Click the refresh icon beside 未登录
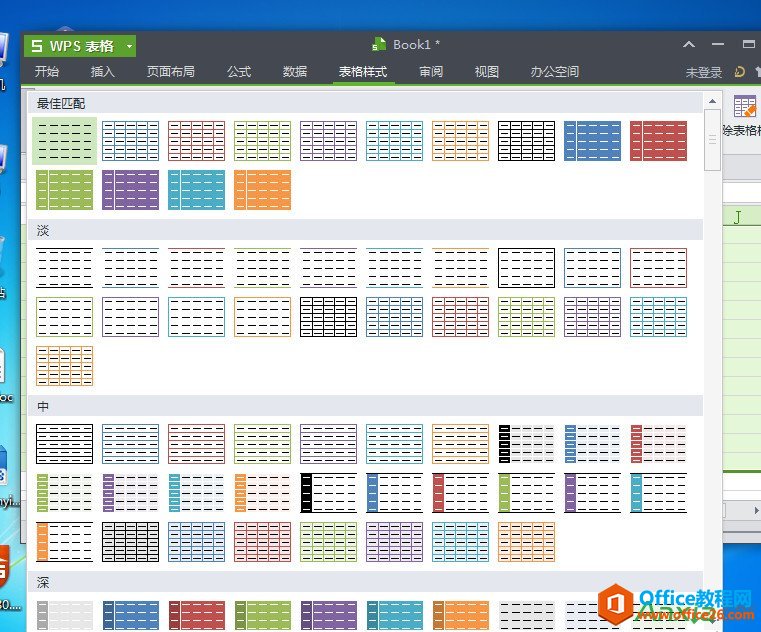Screen dimensions: 761x632 [x=739, y=72]
